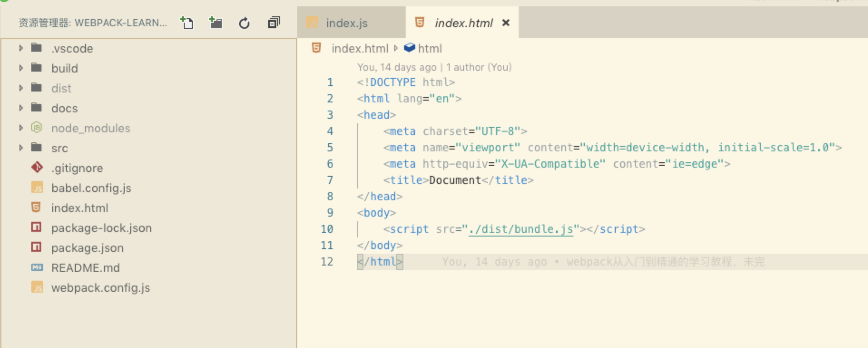Click the explorer title WEBPACK-LEARN header

click(x=93, y=23)
